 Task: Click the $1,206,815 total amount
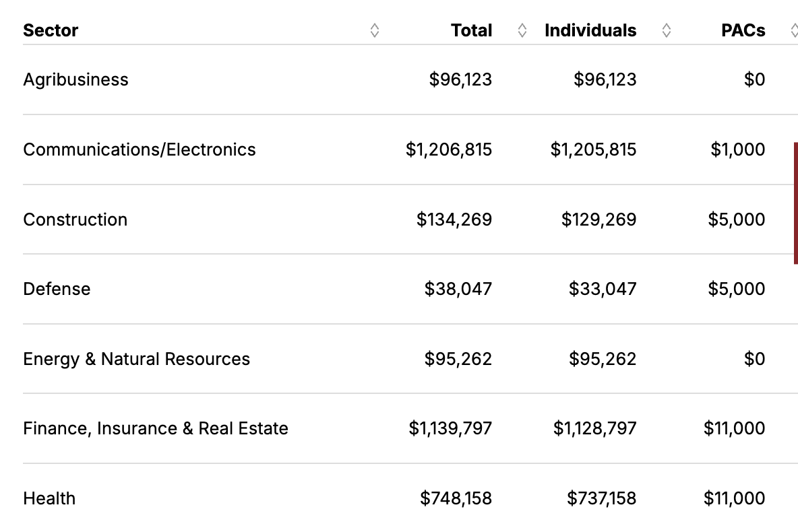449,149
